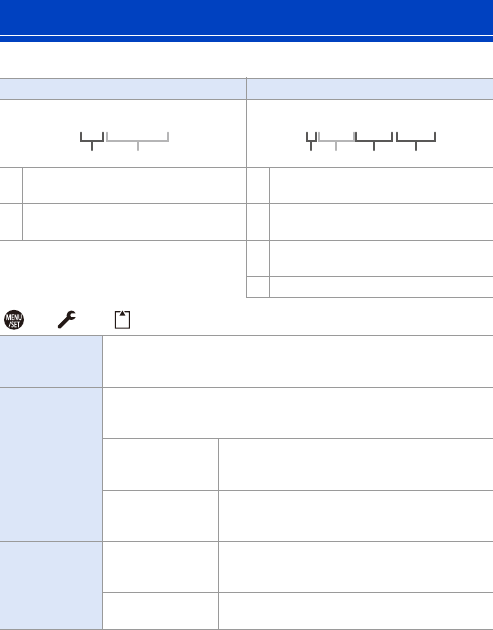Click the wide empty cell below the icon row

[x=298, y=362]
